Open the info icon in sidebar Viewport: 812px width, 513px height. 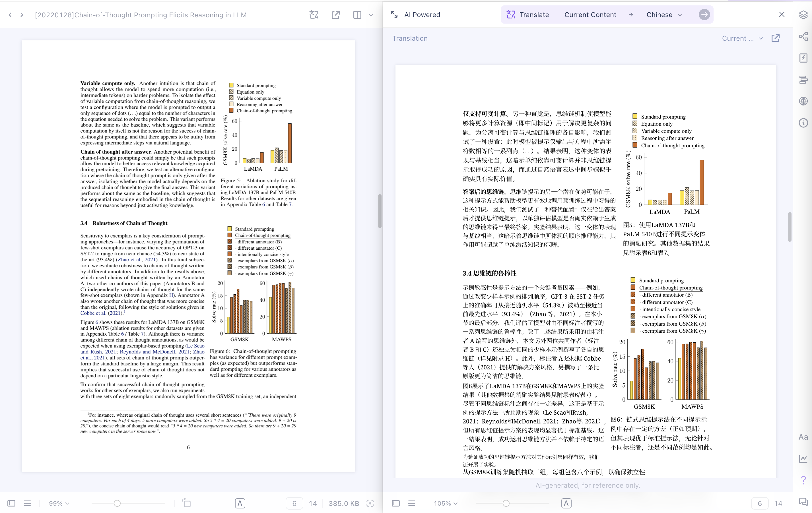pyautogui.click(x=803, y=123)
